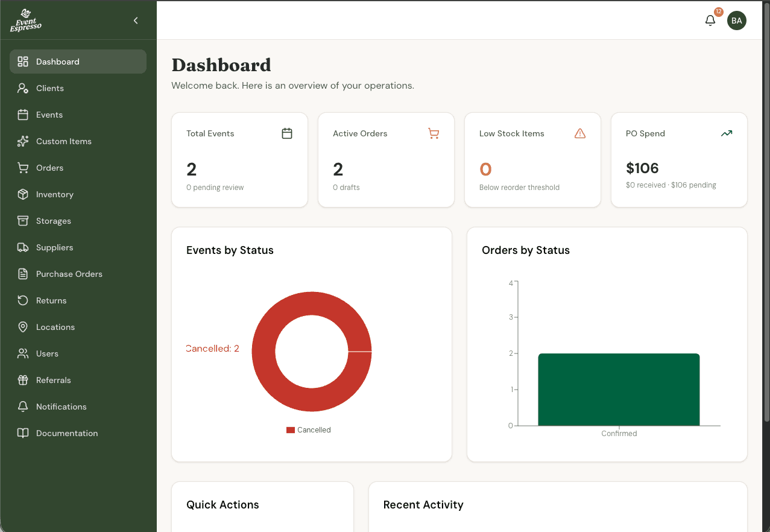Open the notifications bell in header
770x532 pixels.
(x=710, y=21)
